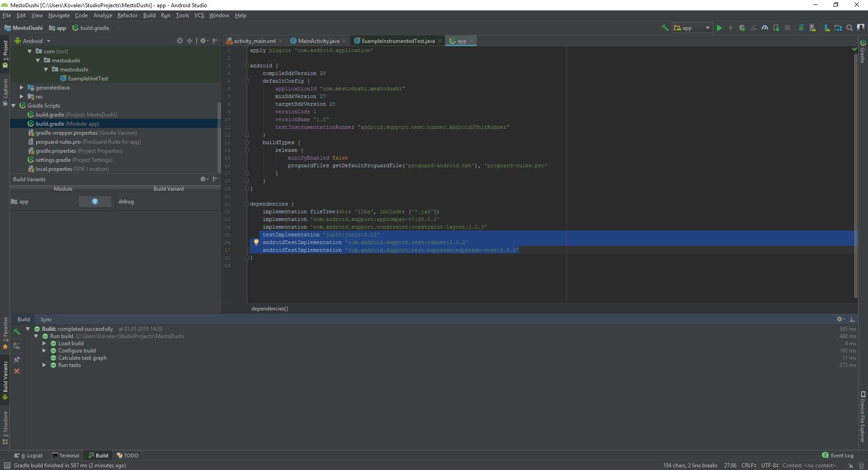Open the TODO tool window
The width and height of the screenshot is (868, 470).
pyautogui.click(x=127, y=456)
